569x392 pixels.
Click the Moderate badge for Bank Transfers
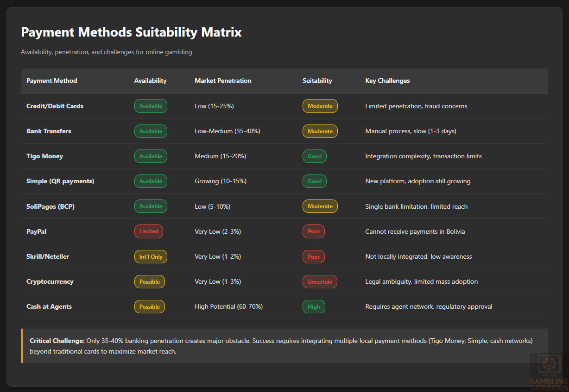[320, 131]
